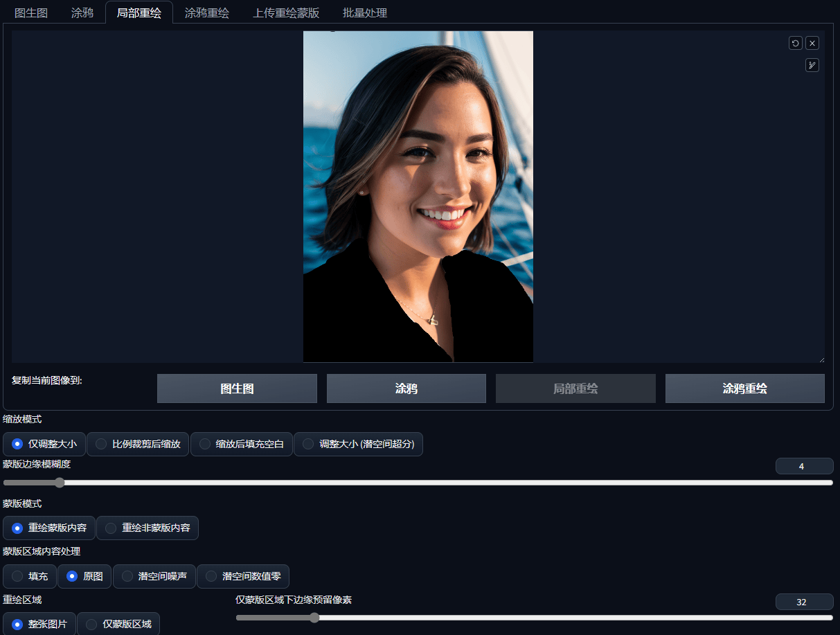
Task: Click the 涂鸦重绘 copy button
Action: pyautogui.click(x=745, y=388)
